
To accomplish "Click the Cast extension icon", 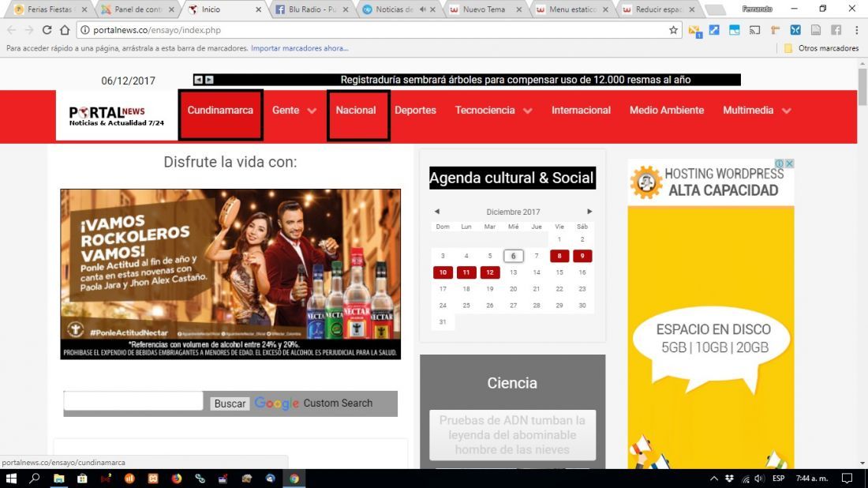I will (754, 30).
